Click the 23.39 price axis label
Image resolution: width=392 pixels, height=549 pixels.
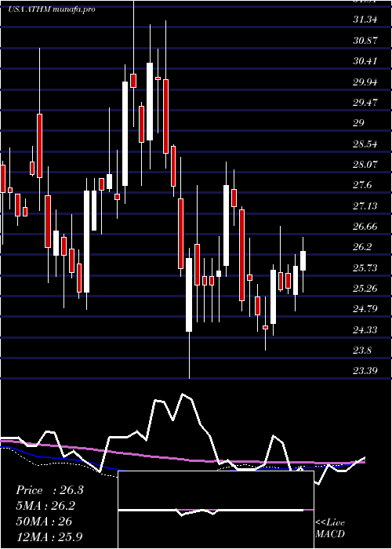tap(365, 370)
